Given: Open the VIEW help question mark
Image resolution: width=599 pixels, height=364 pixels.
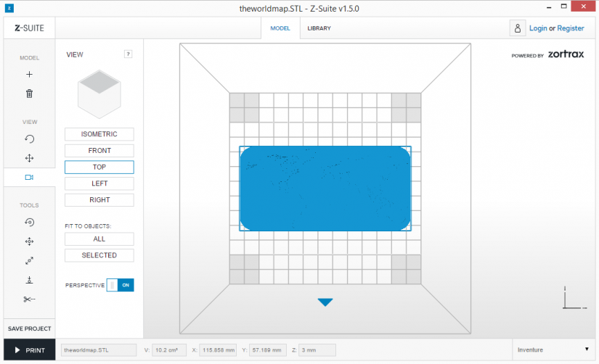Looking at the screenshot, I should [129, 54].
